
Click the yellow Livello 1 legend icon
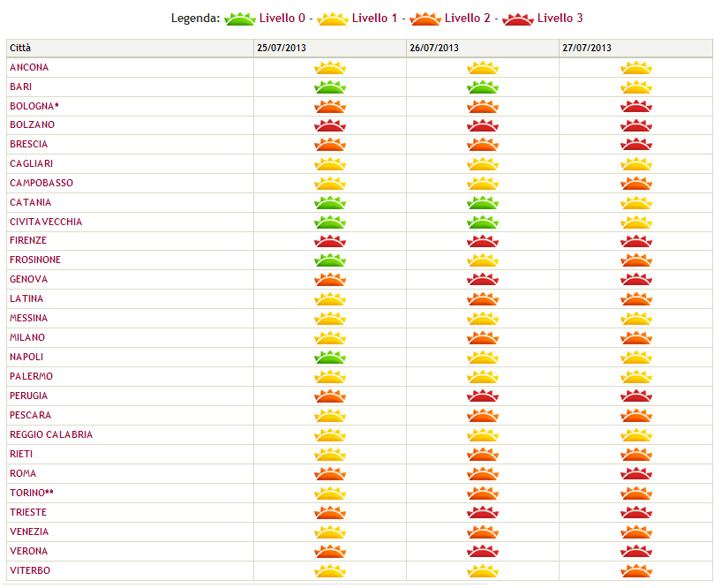click(x=333, y=19)
